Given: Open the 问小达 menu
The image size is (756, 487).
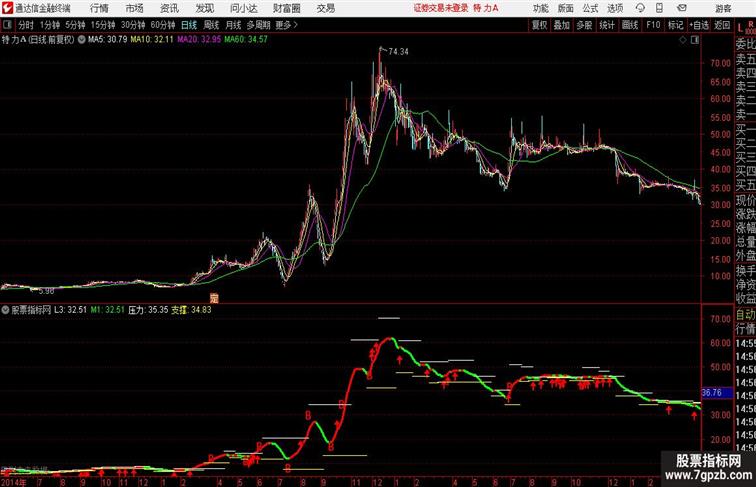Looking at the screenshot, I should 243,8.
